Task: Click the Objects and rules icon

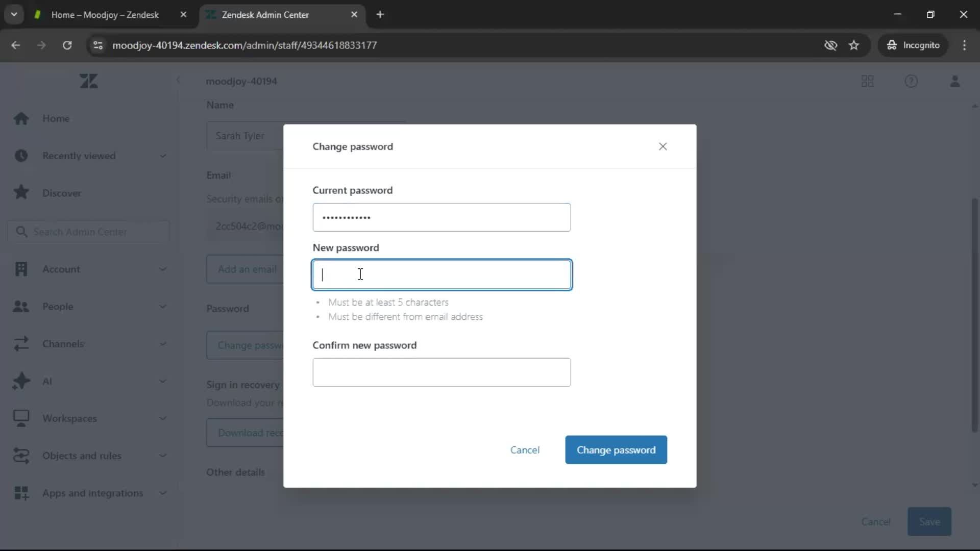Action: (21, 456)
